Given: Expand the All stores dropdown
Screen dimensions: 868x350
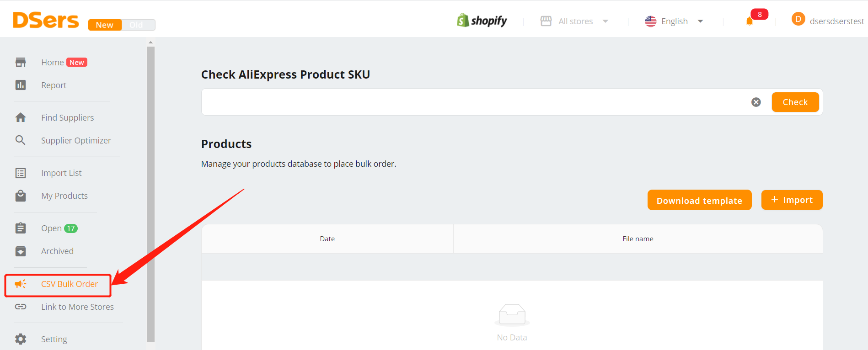Looking at the screenshot, I should coord(574,21).
